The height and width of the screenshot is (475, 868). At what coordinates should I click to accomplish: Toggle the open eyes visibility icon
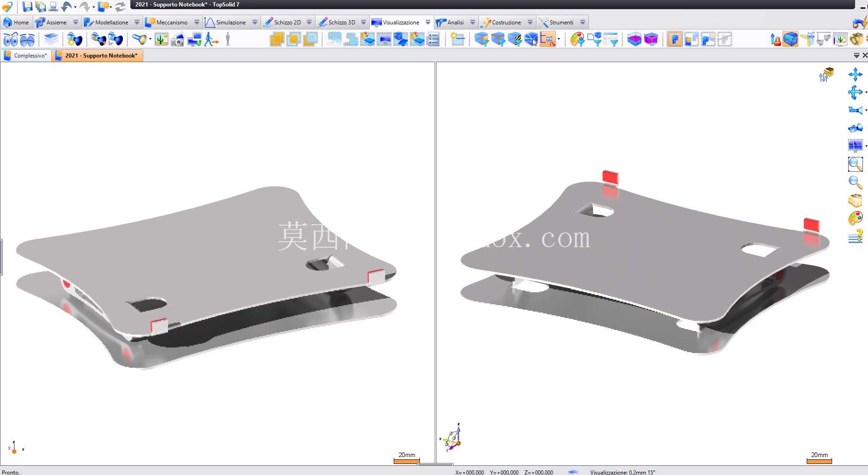(11, 40)
